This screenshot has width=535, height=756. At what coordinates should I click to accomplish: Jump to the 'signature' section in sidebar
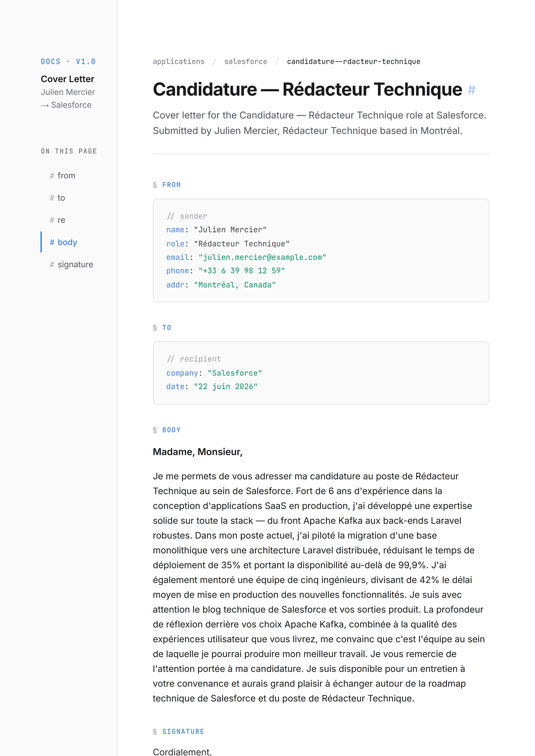point(71,264)
